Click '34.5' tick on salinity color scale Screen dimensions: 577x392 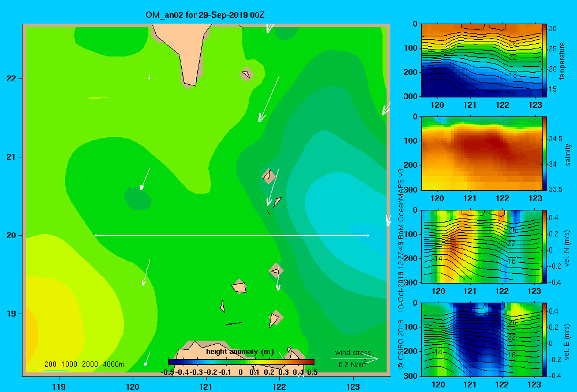click(556, 138)
